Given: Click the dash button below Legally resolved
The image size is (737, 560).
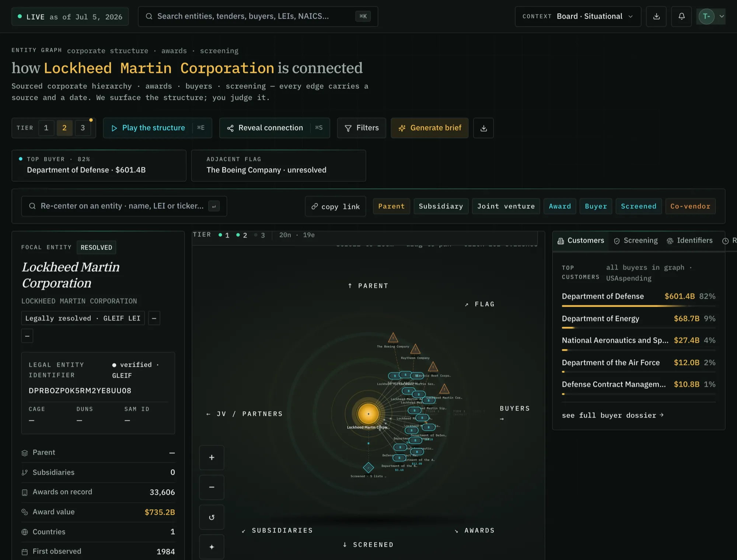Looking at the screenshot, I should pyautogui.click(x=27, y=336).
